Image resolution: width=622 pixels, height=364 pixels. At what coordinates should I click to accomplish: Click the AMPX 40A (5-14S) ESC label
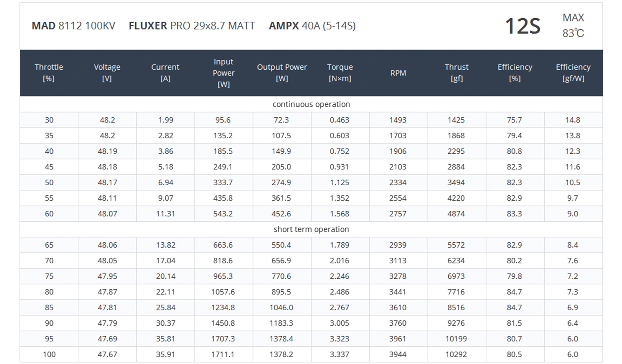pos(312,26)
